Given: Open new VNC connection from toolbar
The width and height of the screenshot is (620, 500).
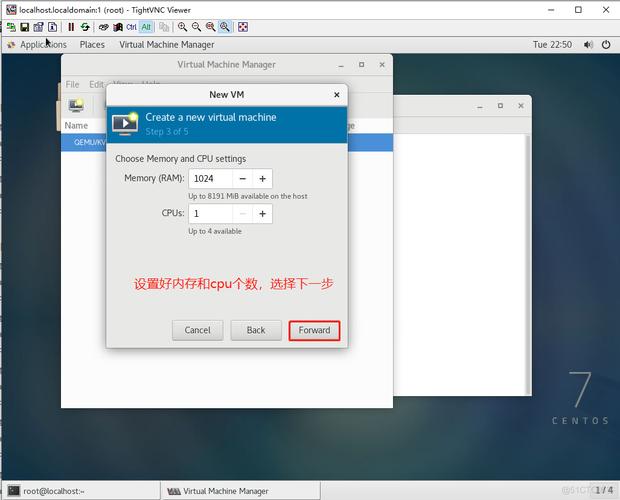Looking at the screenshot, I should pos(11,27).
